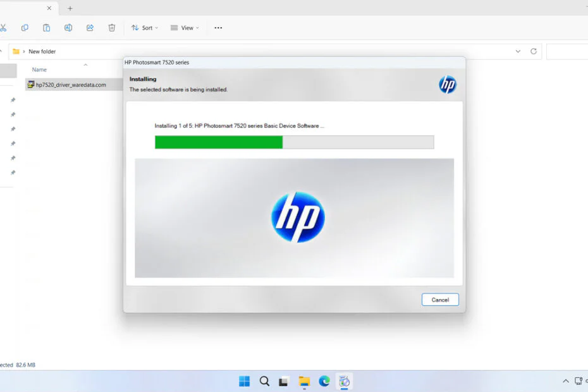The width and height of the screenshot is (588, 392).
Task: Open the See more ellipsis menu
Action: [218, 28]
